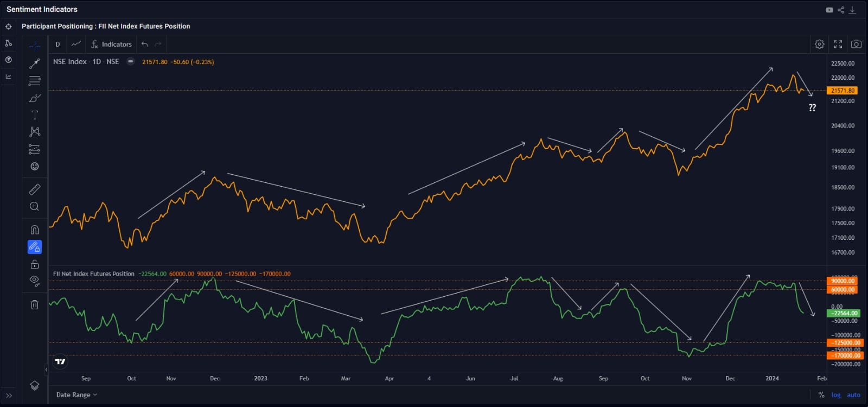The width and height of the screenshot is (868, 407).
Task: Open the target icon in left sidebar
Action: pyautogui.click(x=8, y=26)
